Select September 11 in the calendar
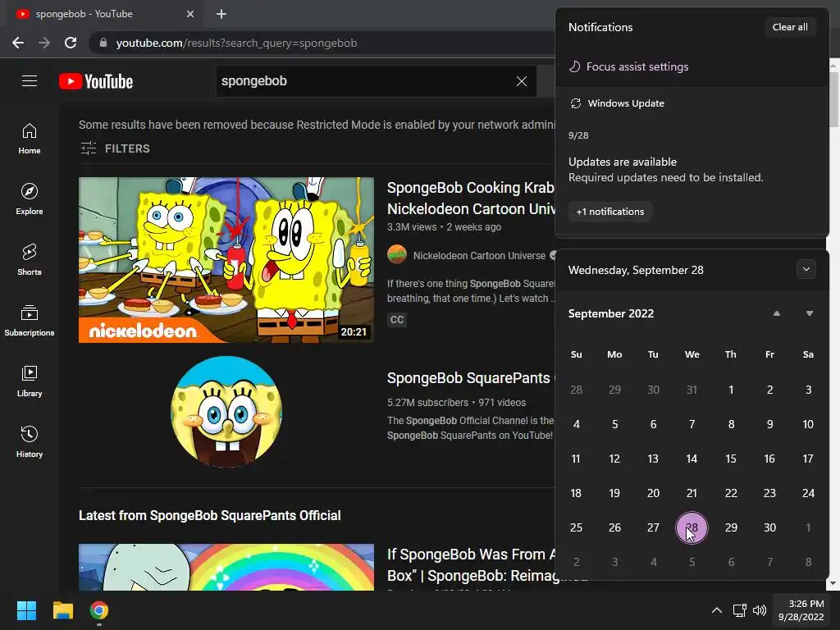Image resolution: width=840 pixels, height=630 pixels. pyautogui.click(x=576, y=459)
